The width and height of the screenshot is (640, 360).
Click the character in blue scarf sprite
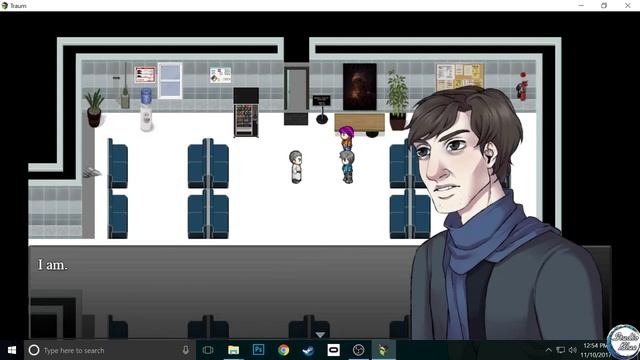click(347, 167)
